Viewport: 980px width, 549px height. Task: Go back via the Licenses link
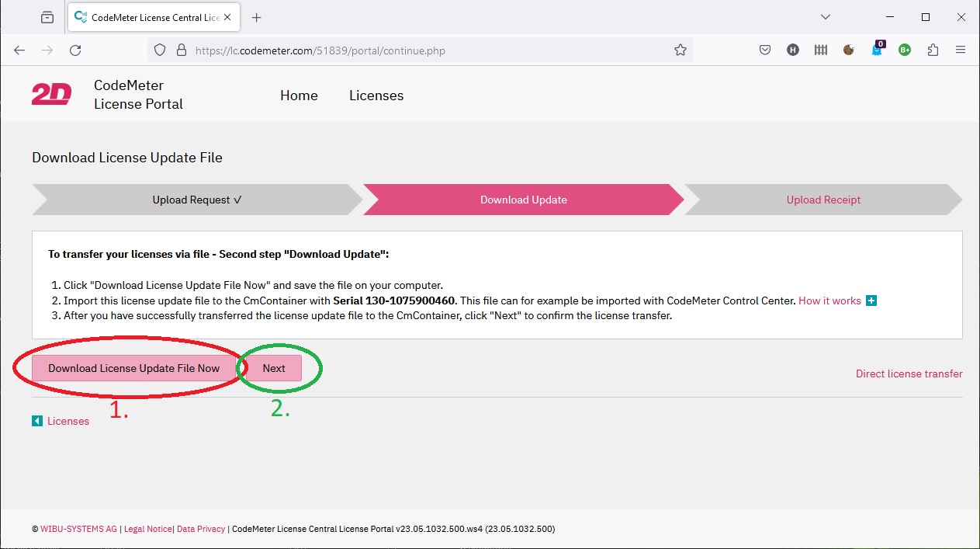tap(68, 421)
